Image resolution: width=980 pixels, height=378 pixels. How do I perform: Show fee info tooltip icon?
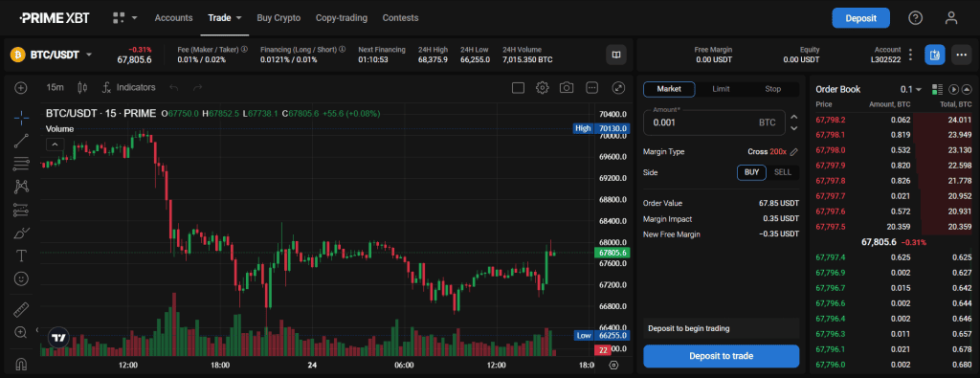244,49
